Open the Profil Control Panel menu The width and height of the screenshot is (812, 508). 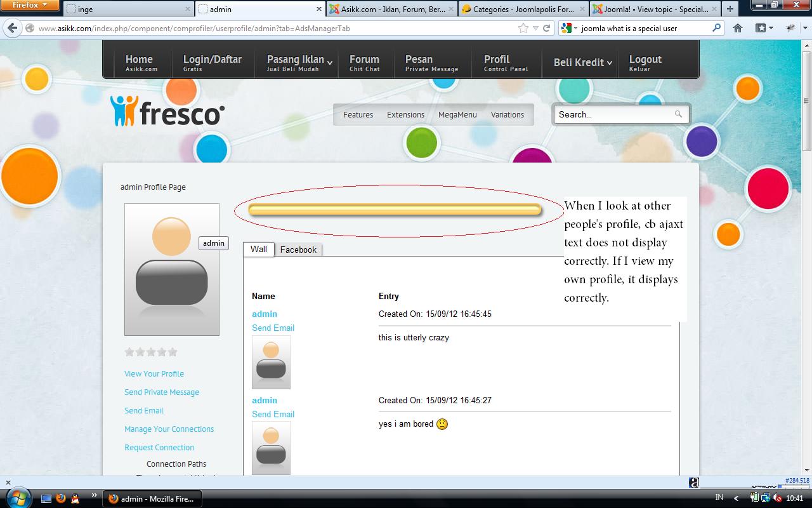506,62
